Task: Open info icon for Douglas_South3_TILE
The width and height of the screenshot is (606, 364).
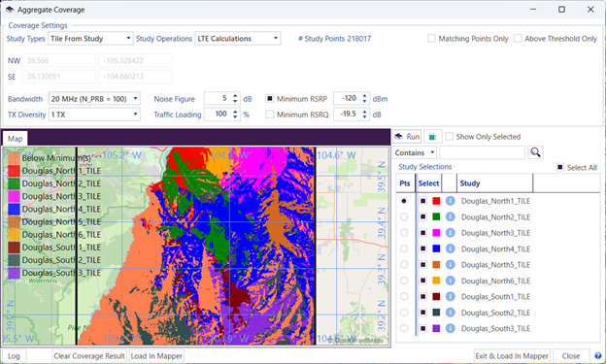Action: [x=450, y=328]
